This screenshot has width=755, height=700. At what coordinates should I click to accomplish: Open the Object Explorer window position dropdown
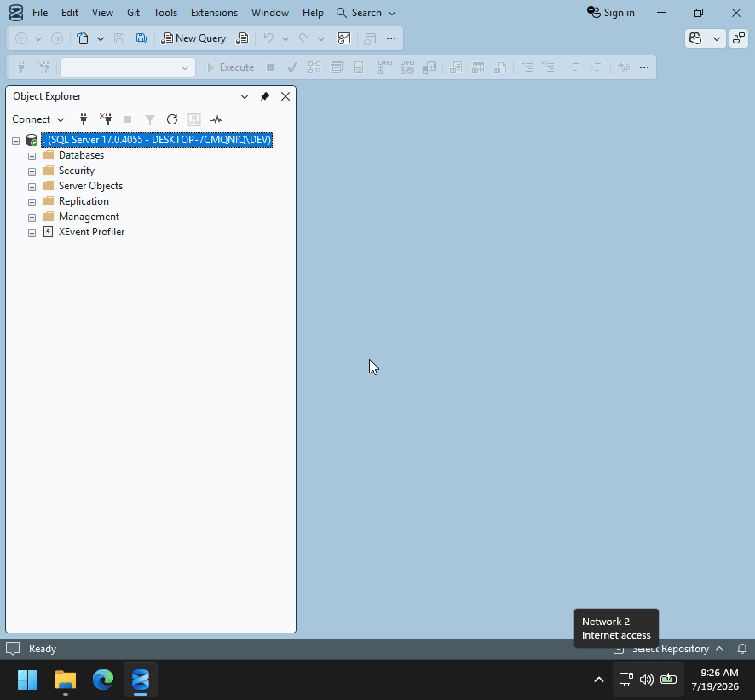(245, 97)
